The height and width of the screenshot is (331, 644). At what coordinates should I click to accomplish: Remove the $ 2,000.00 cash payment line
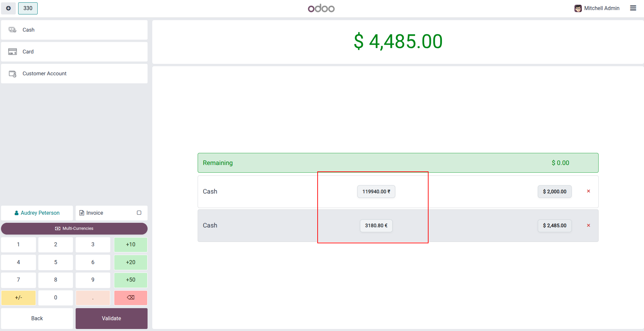[x=589, y=191]
